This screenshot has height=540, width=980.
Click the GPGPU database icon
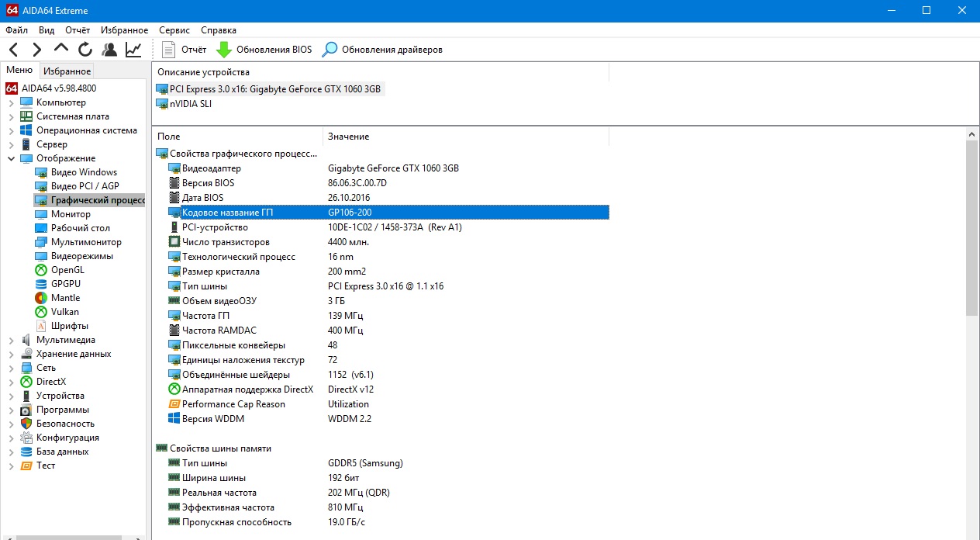[x=41, y=284]
